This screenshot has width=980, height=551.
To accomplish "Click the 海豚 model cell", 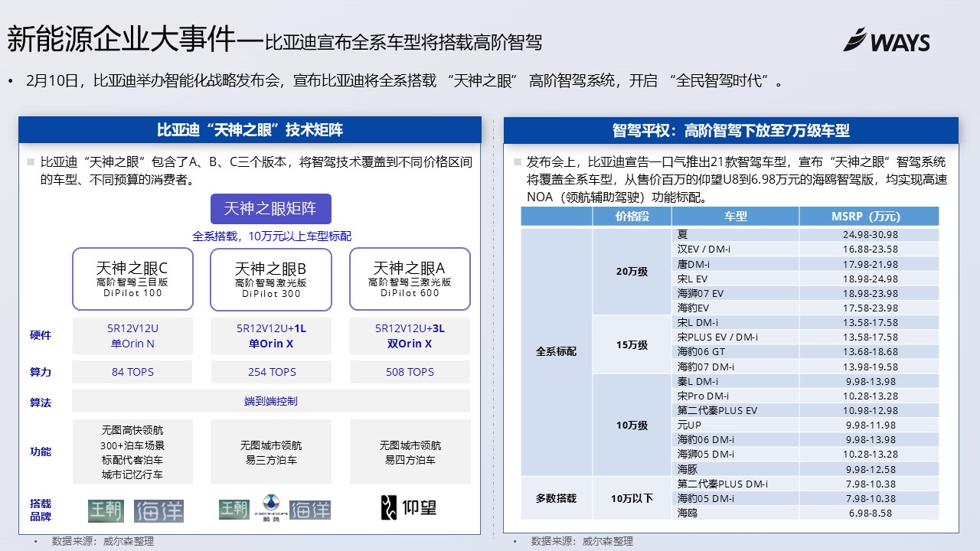I will 736,468.
